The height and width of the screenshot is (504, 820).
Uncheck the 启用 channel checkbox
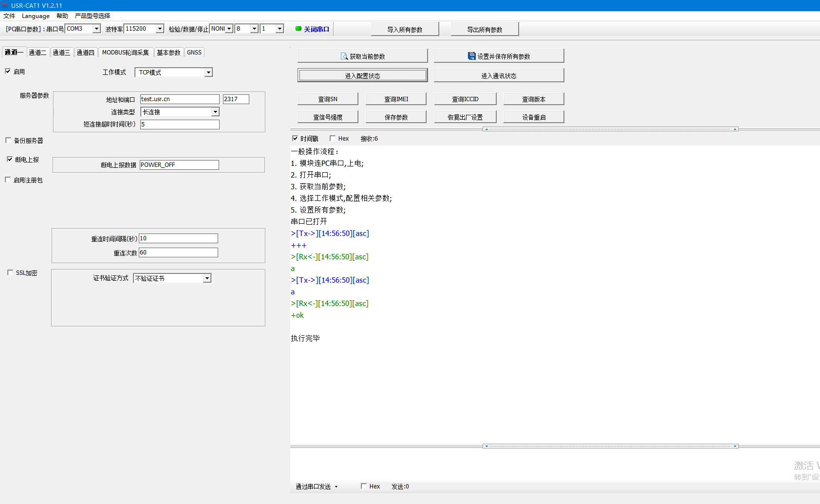8,71
